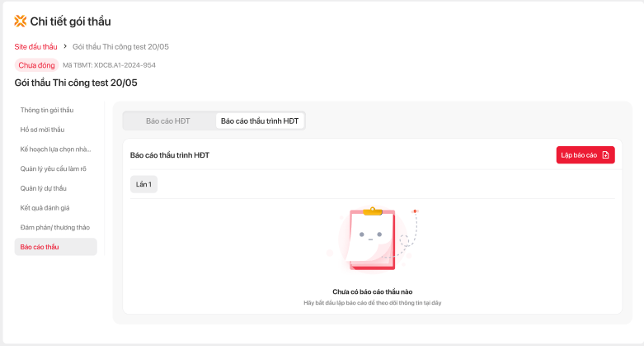This screenshot has height=346, width=644.
Task: Open the Site đấu thầu breadcrumb link
Action: coord(36,46)
